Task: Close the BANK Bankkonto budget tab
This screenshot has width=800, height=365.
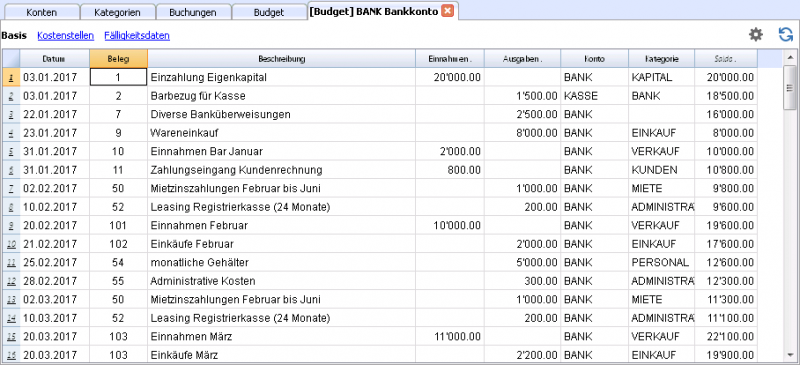Action: click(447, 11)
